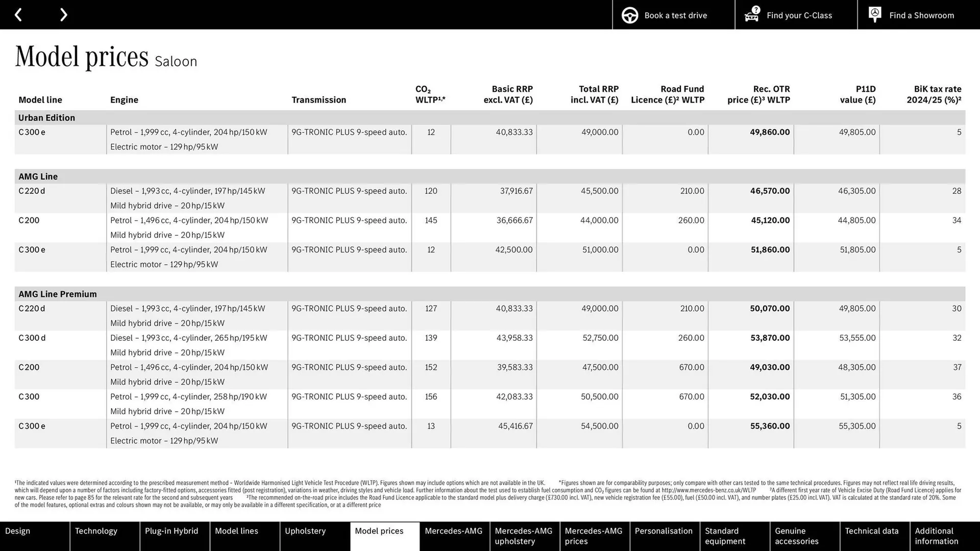
Task: Open the Mercedes-AMG prices section
Action: (594, 536)
